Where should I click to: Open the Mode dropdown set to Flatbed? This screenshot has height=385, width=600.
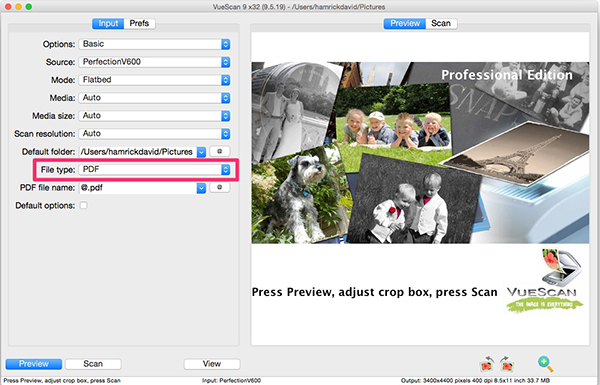coord(154,80)
